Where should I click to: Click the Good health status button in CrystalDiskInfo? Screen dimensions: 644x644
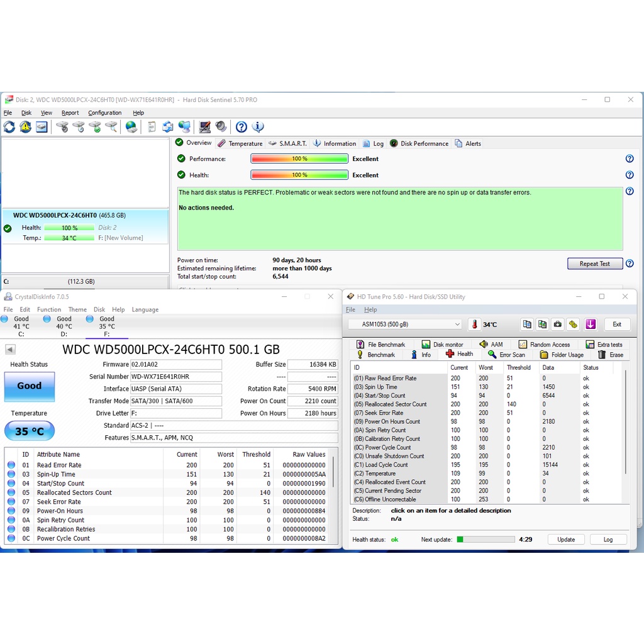(x=29, y=386)
